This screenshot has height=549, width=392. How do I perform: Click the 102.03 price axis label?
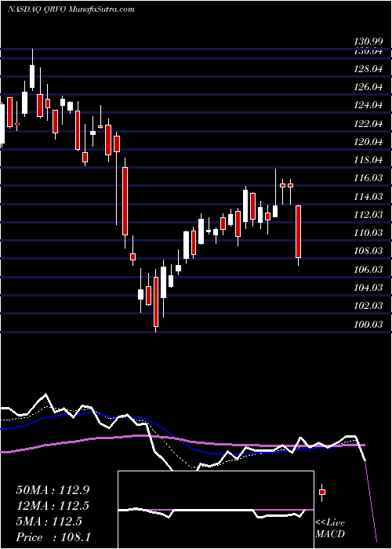pos(368,306)
